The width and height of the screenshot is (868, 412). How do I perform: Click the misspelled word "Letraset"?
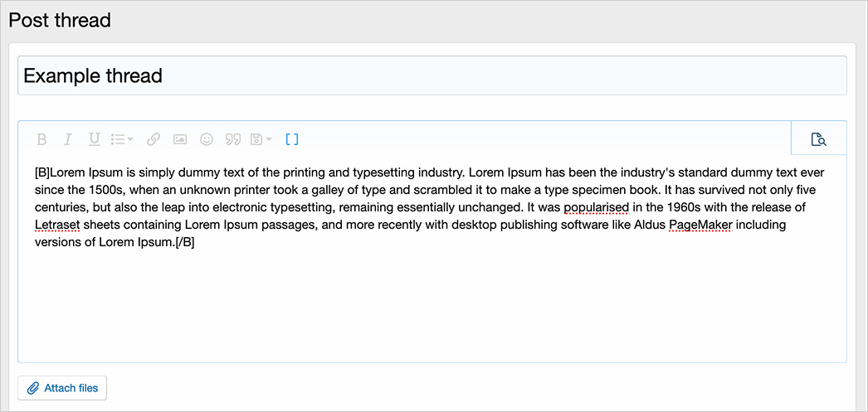tap(57, 225)
